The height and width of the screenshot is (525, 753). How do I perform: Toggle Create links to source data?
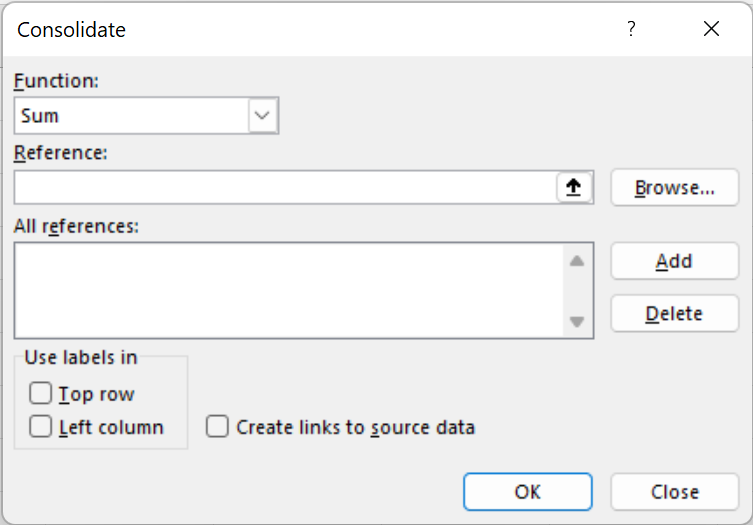coord(217,427)
